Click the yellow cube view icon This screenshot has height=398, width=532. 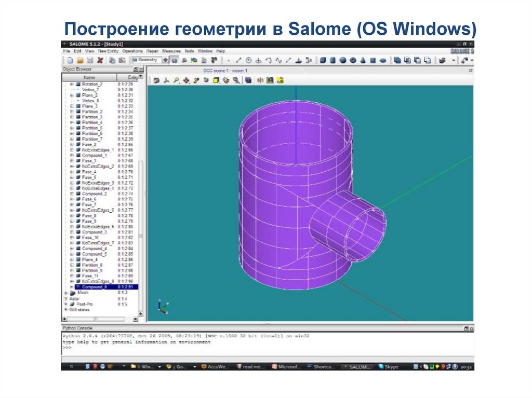217,80
